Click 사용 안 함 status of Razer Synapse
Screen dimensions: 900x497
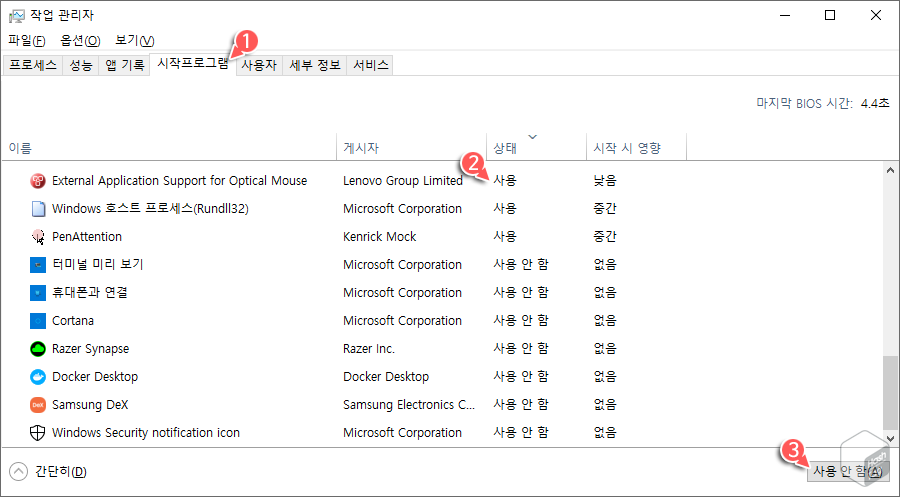click(x=521, y=348)
